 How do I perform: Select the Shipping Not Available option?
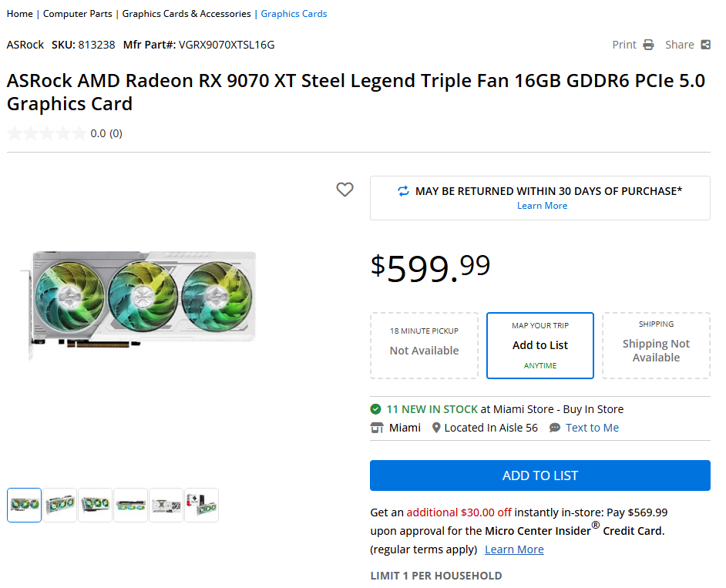point(656,345)
